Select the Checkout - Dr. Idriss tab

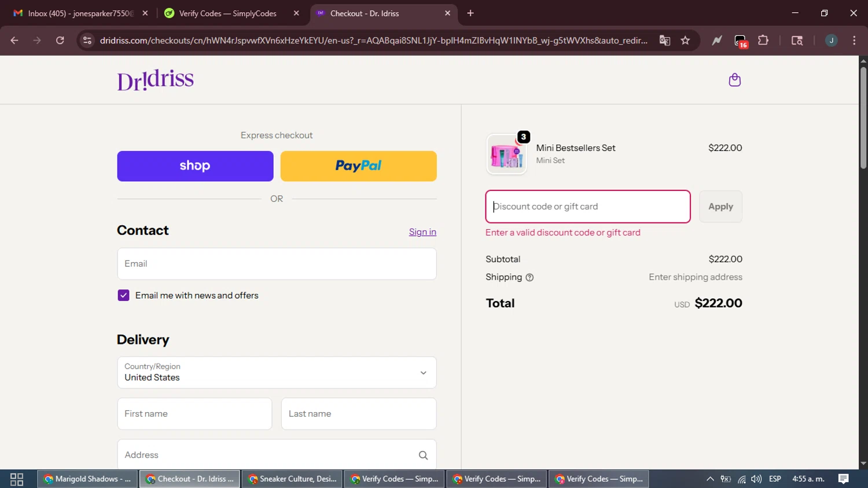click(383, 13)
